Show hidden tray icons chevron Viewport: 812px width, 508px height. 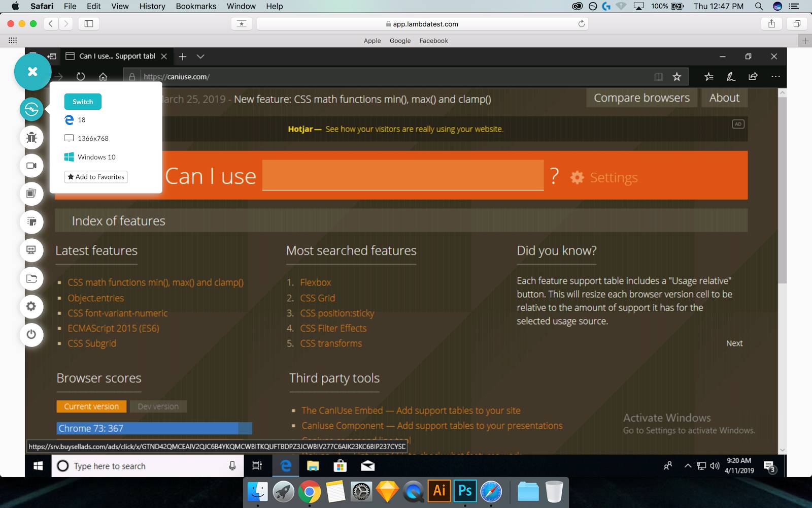(x=688, y=466)
